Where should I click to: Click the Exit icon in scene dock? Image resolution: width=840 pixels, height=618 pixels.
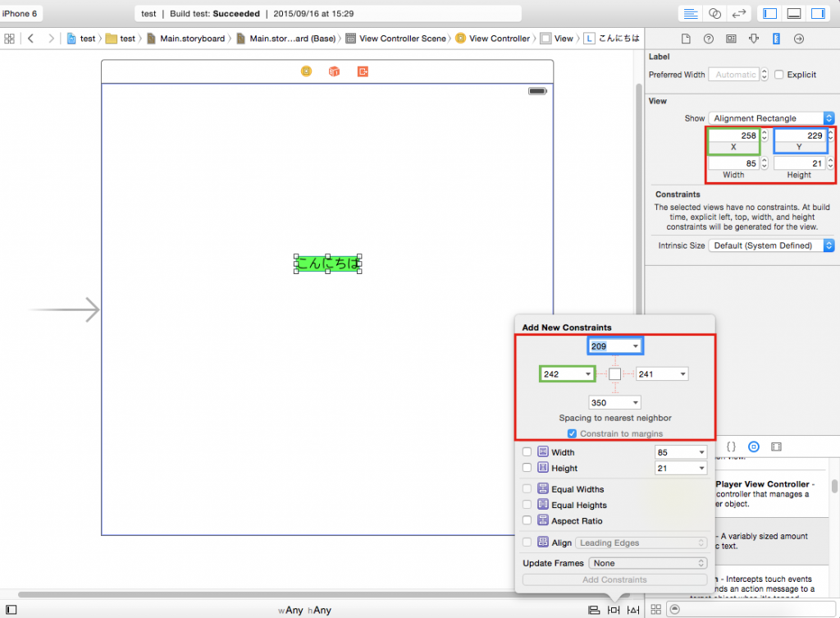pos(363,71)
